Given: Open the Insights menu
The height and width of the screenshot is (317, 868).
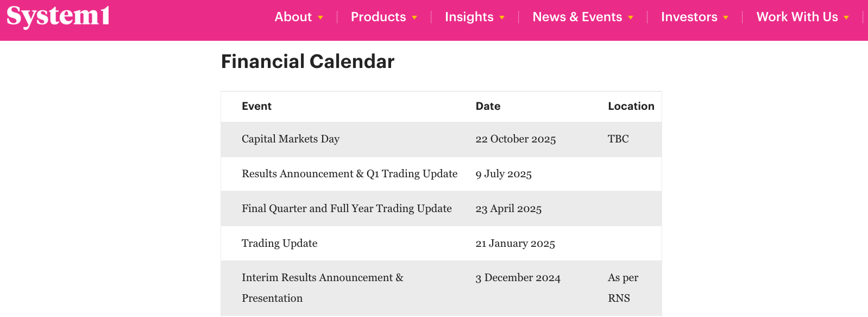Looking at the screenshot, I should pyautogui.click(x=469, y=17).
